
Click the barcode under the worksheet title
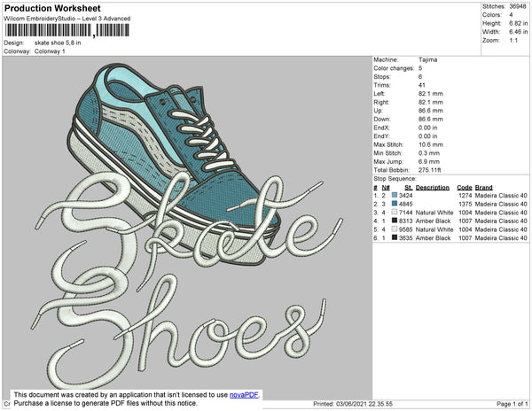pos(67,30)
